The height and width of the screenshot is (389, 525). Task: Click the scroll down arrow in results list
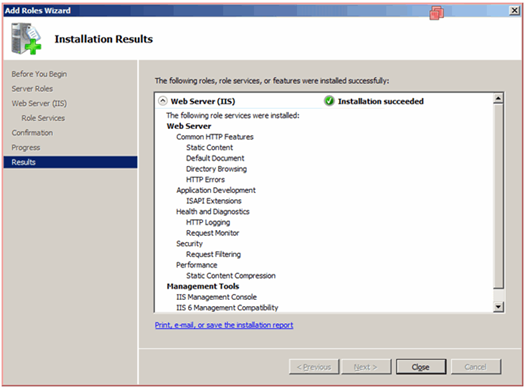(498, 307)
